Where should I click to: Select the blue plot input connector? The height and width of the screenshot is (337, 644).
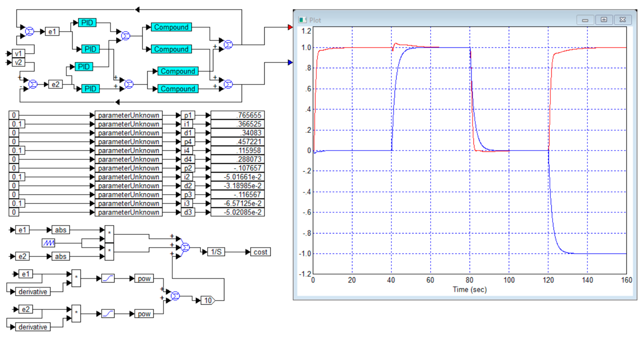tap(290, 62)
